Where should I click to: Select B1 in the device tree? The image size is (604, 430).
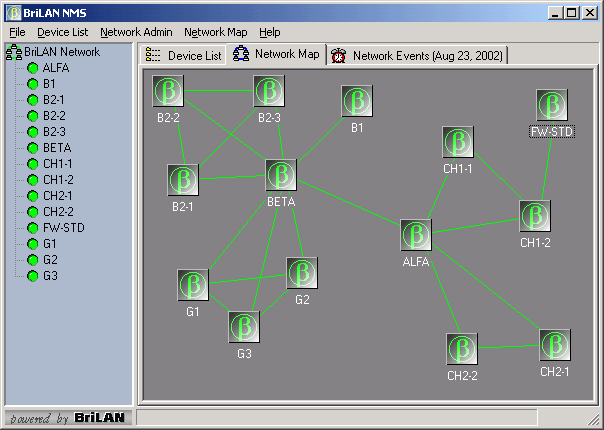tap(49, 84)
